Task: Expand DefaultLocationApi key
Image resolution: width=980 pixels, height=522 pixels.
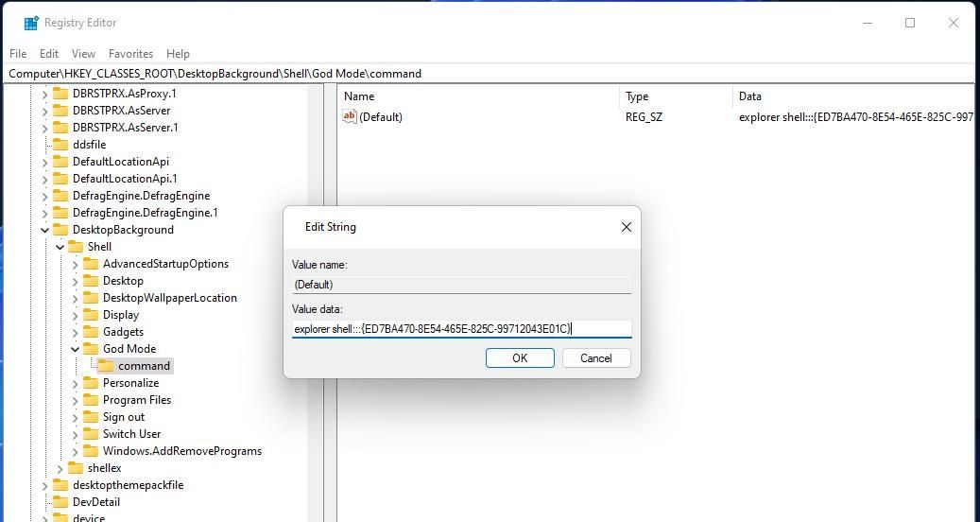Action: point(45,162)
